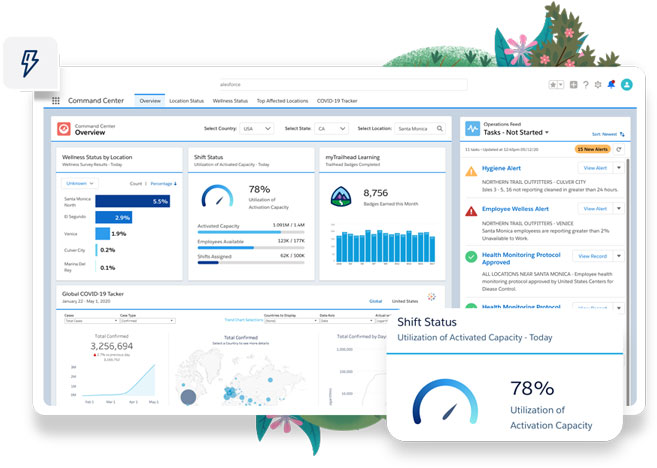657x468 pixels.
Task: Click the Command Center Overview logo icon
Action: (65, 129)
